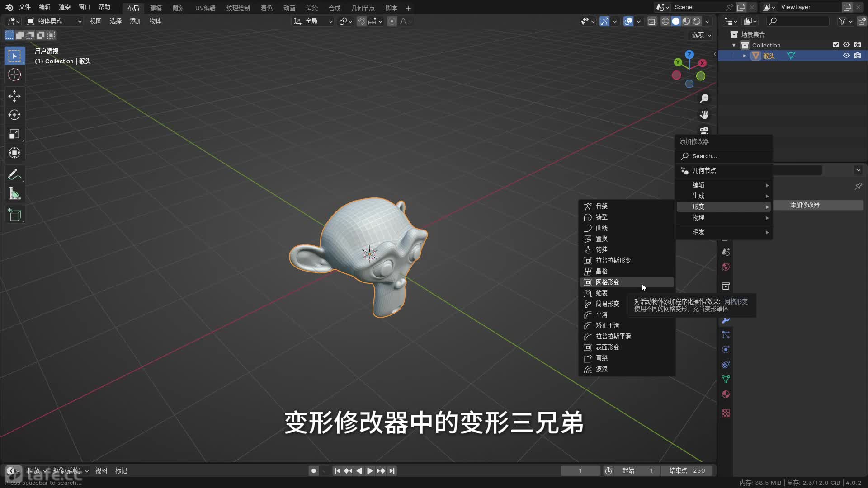868x488 pixels.
Task: Uncheck the Collection exclude checkbox
Action: pos(835,45)
